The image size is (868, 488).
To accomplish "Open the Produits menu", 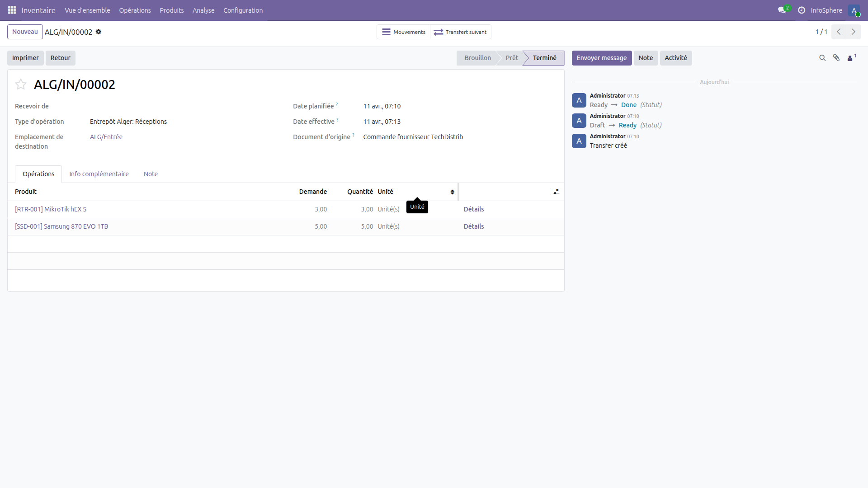I will pos(171,10).
